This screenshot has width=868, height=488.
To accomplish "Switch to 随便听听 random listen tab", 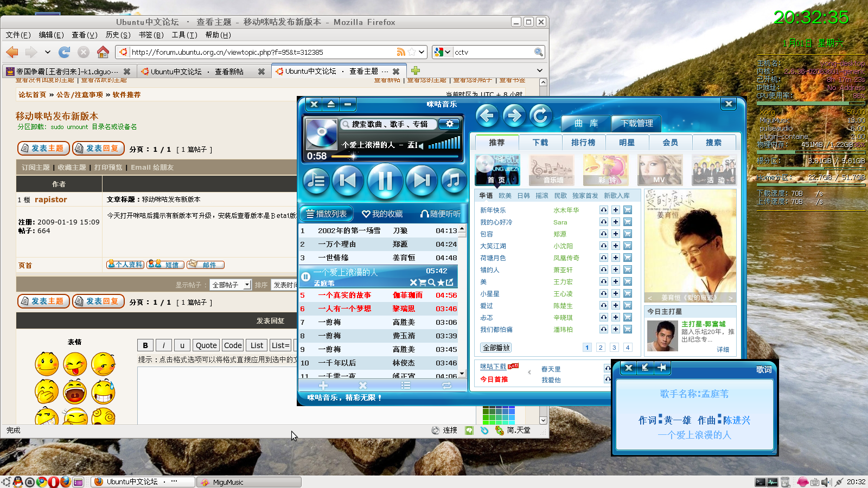I will click(441, 214).
